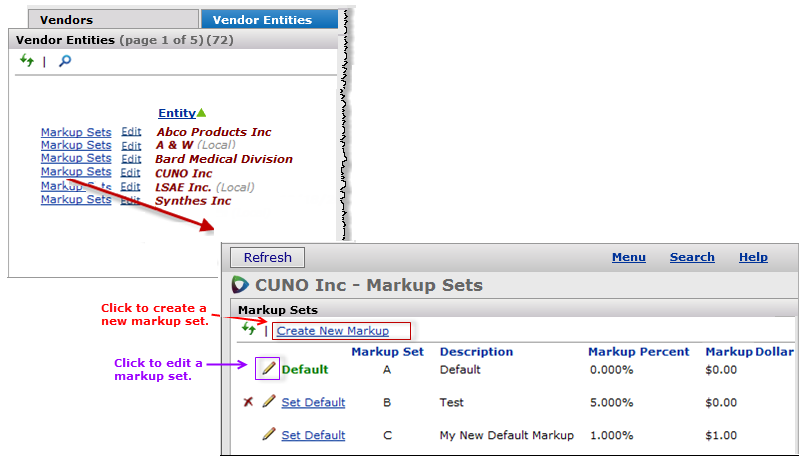The width and height of the screenshot is (802, 456).
Task: Click the green sort arrow beside Entity
Action: click(202, 113)
